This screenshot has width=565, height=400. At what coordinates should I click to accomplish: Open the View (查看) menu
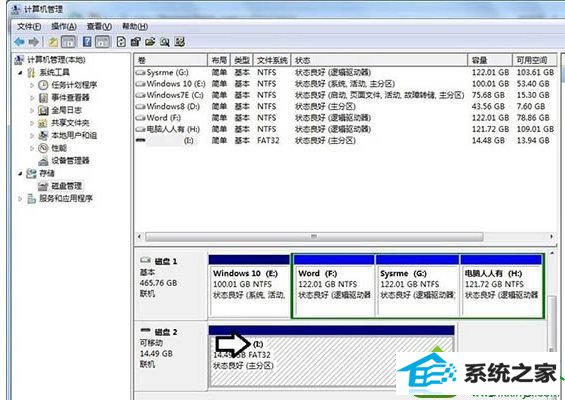[99, 26]
